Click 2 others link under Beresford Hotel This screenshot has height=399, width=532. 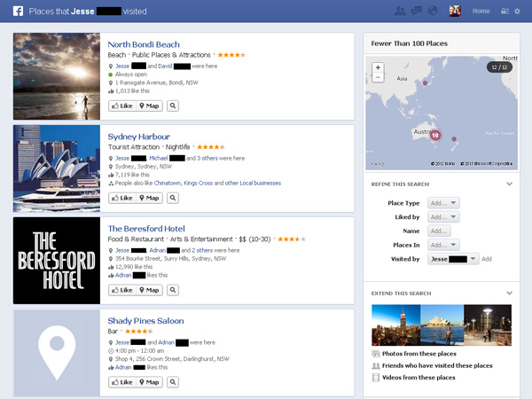[202, 250]
